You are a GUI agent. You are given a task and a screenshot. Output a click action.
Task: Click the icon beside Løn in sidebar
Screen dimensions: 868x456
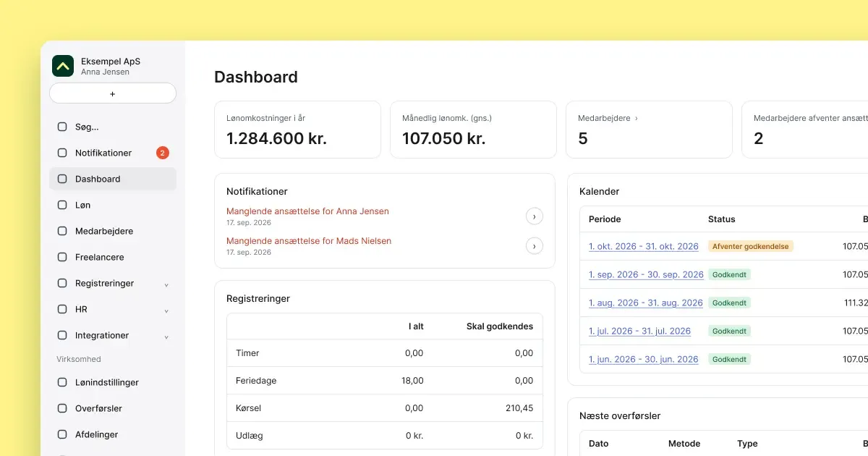62,205
